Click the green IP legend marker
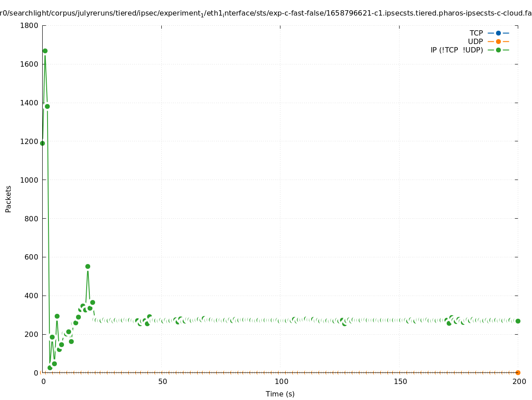 [498, 50]
